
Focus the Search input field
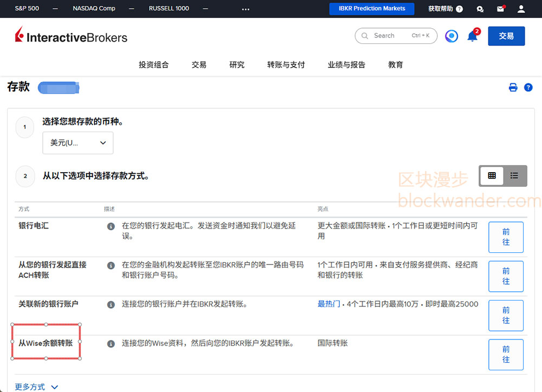coord(396,36)
